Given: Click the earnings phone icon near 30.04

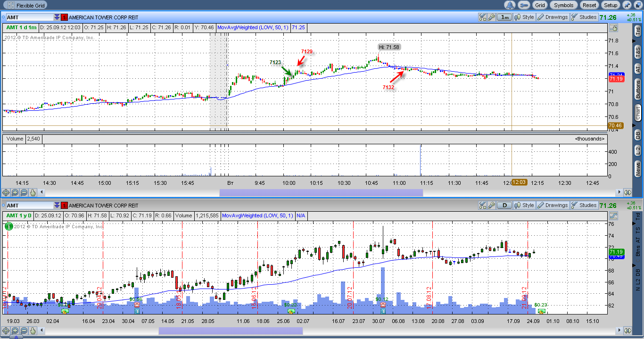Looking at the screenshot, I should tap(137, 305).
